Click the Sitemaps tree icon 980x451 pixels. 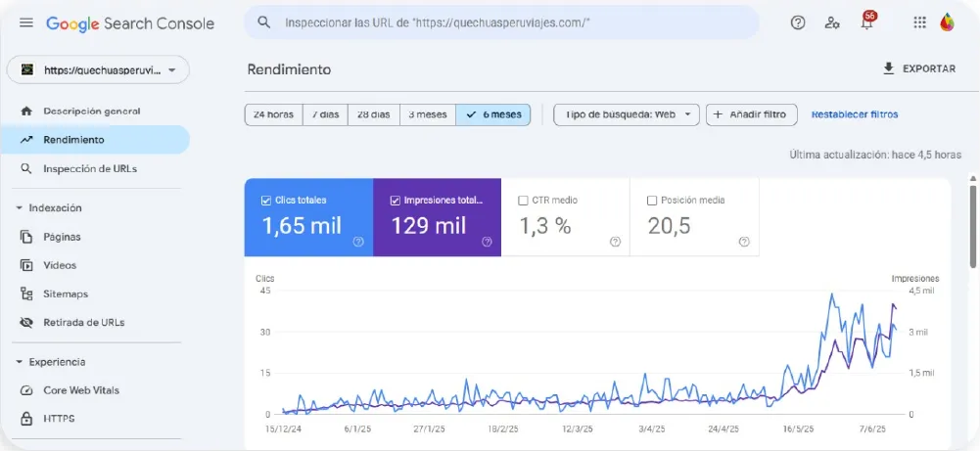point(26,293)
